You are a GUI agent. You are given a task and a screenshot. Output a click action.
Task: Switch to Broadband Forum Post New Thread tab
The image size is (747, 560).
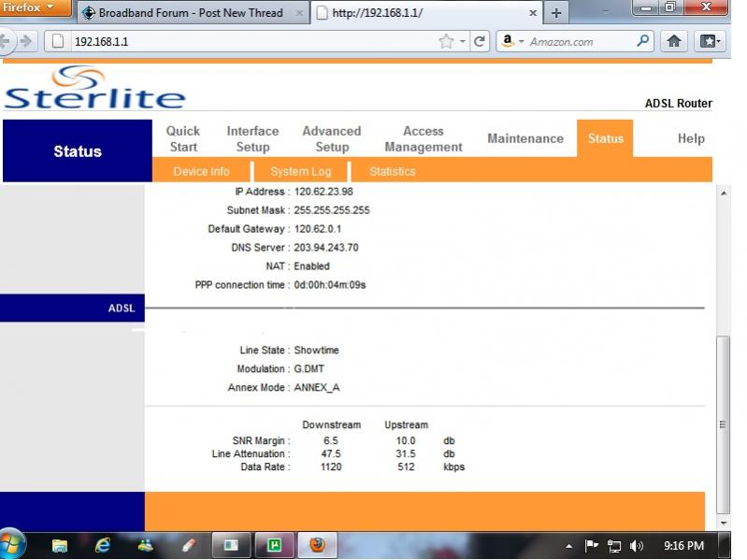[191, 13]
